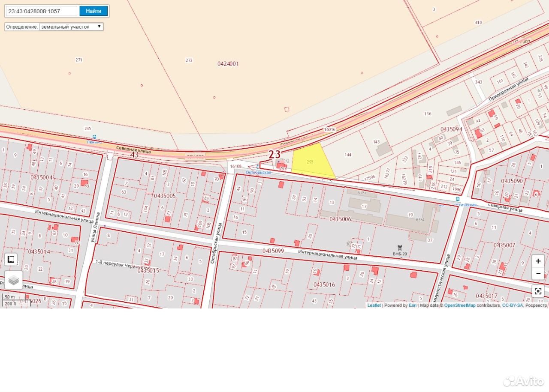Click the large region number 23
The height and width of the screenshot is (392, 549).
click(x=274, y=154)
